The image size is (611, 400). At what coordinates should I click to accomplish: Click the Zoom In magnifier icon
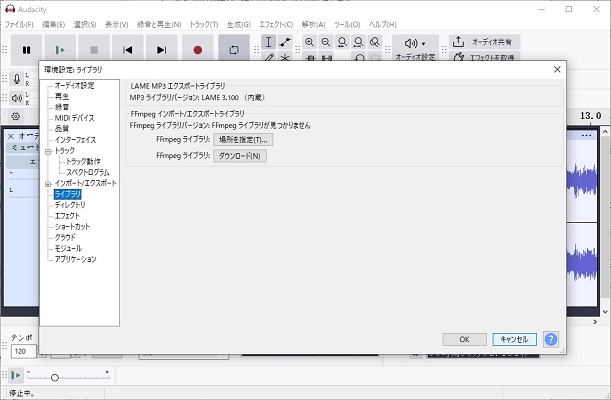(x=310, y=42)
